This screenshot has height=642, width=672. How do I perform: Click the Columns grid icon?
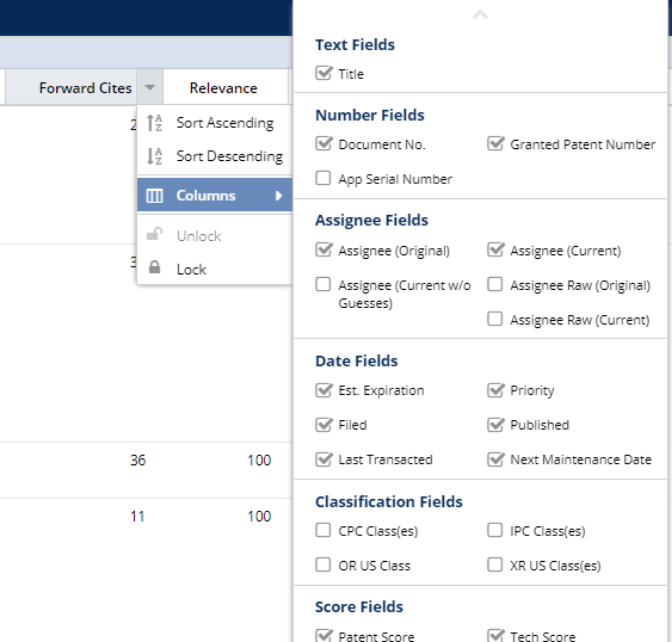154,196
